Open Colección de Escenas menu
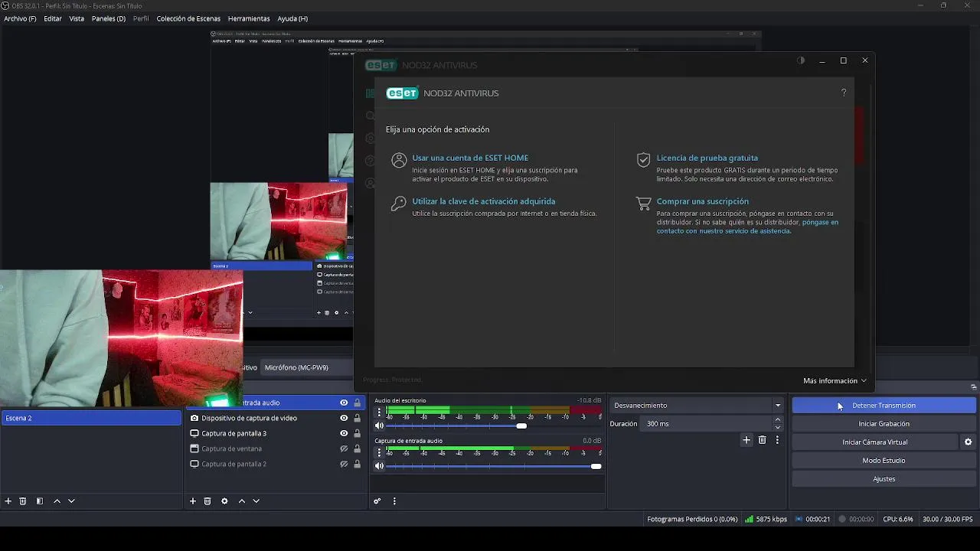Screen dimensions: 980x551 pos(188,18)
